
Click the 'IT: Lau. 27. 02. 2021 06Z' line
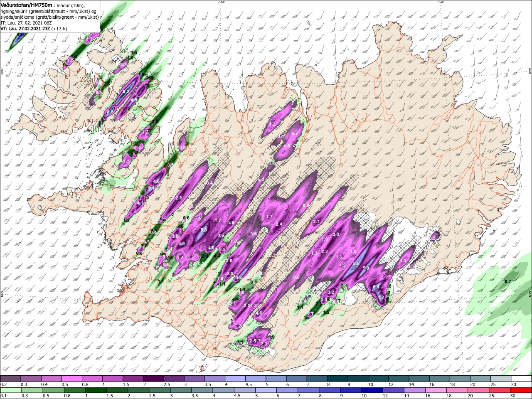(26, 23)
